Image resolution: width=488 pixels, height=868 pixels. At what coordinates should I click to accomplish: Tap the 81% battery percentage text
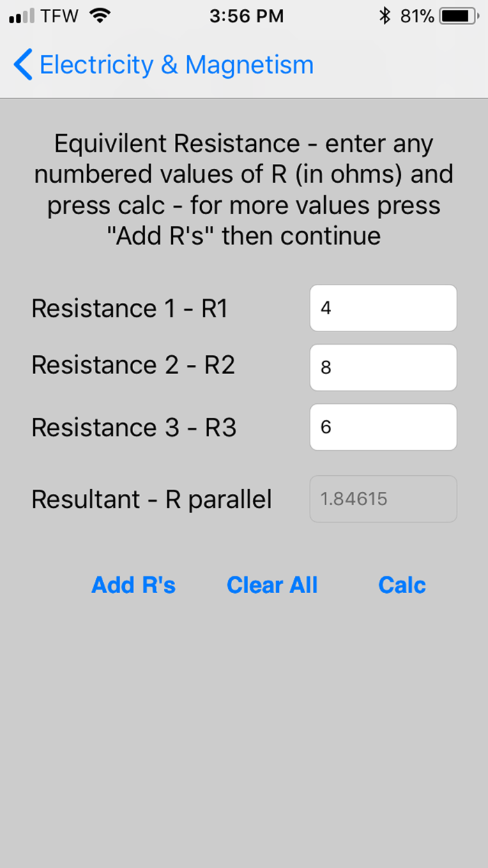(420, 15)
